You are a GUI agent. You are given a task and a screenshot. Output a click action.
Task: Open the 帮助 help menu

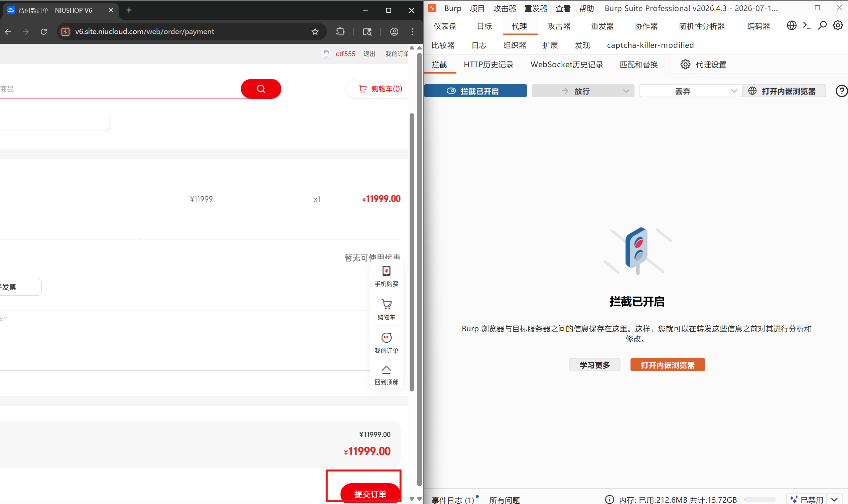(x=586, y=8)
